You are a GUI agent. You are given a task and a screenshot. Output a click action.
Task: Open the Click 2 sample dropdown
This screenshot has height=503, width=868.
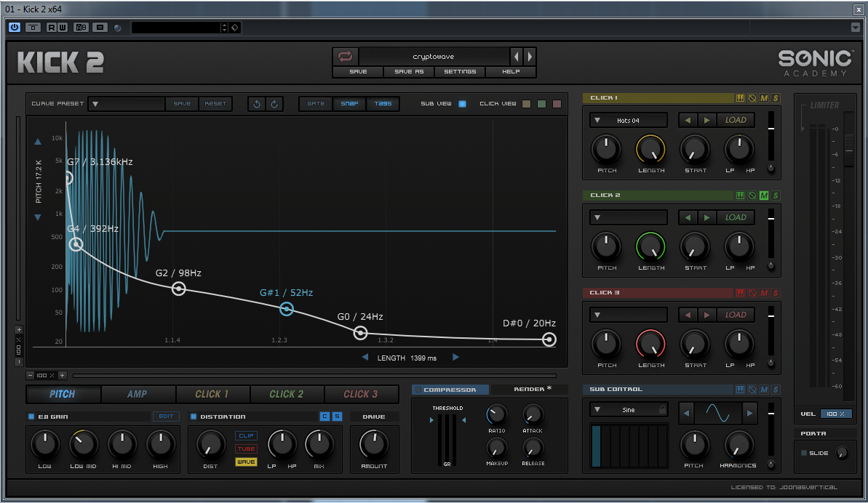click(629, 217)
